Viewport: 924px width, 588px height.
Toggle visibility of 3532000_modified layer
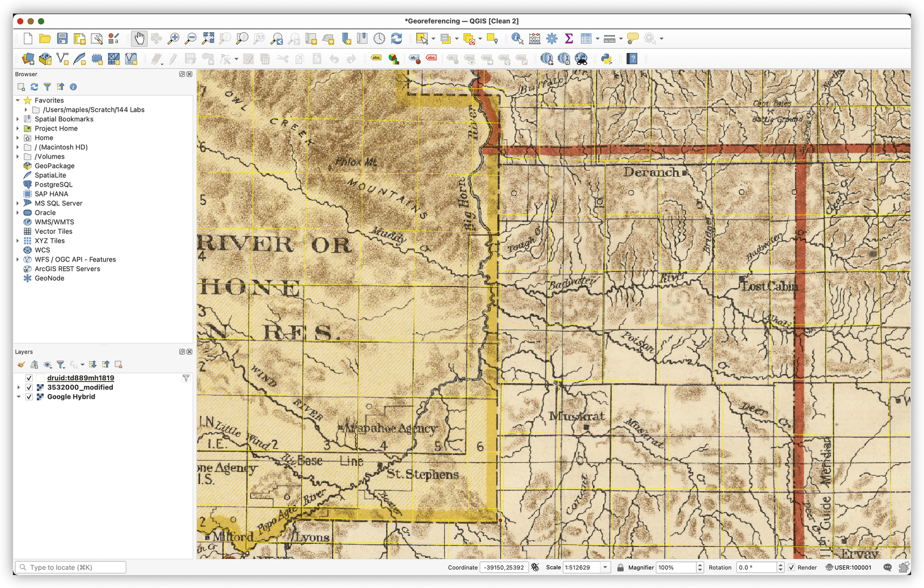point(29,387)
